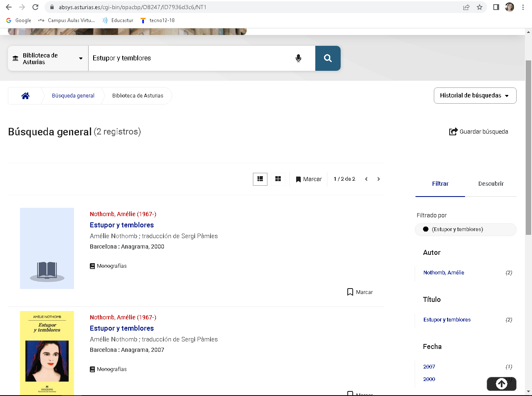Switch to grid view icon
532x396 pixels.
click(278, 179)
